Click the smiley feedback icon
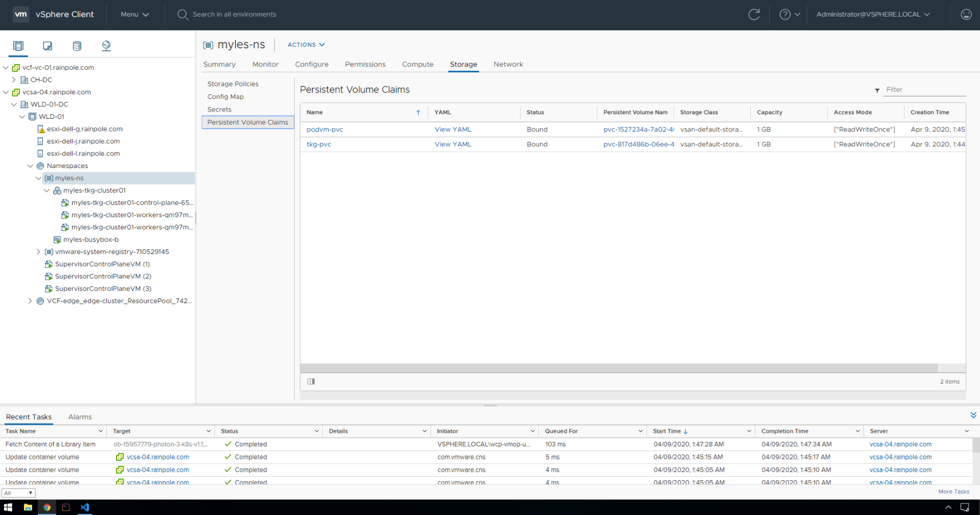Screen dimensions: 980x515 point(966,14)
